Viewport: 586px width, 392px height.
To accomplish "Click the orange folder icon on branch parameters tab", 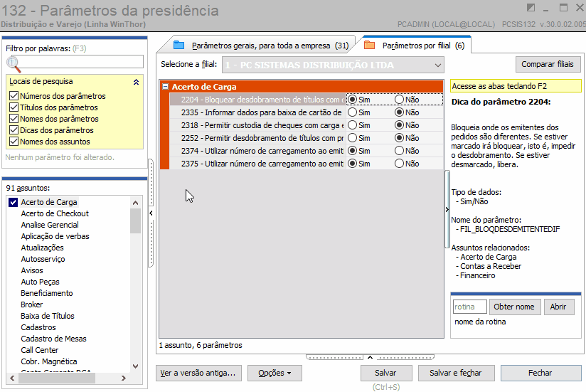I will click(369, 46).
